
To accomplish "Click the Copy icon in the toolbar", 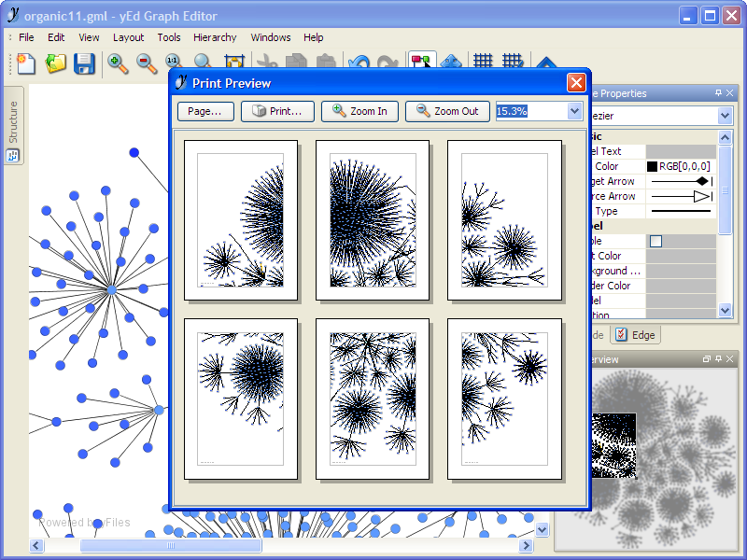I will coord(296,62).
